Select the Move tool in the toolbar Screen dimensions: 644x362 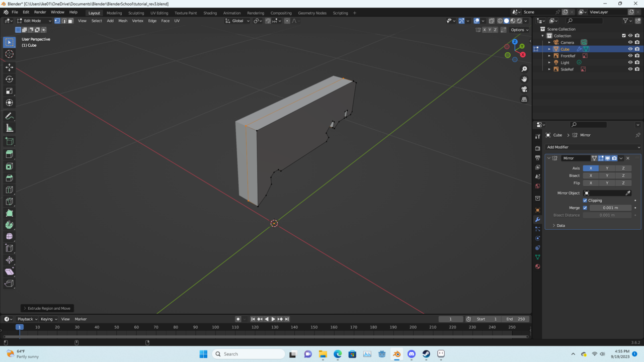click(x=9, y=66)
